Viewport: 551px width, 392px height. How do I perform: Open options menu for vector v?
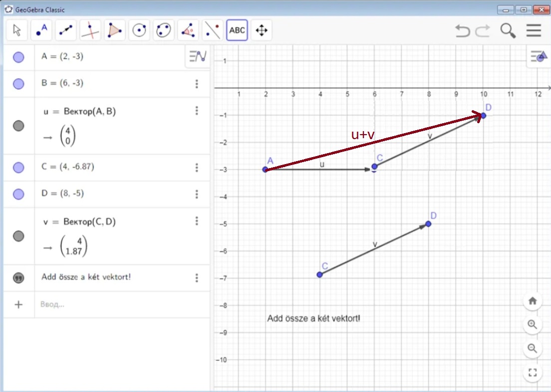(x=197, y=221)
